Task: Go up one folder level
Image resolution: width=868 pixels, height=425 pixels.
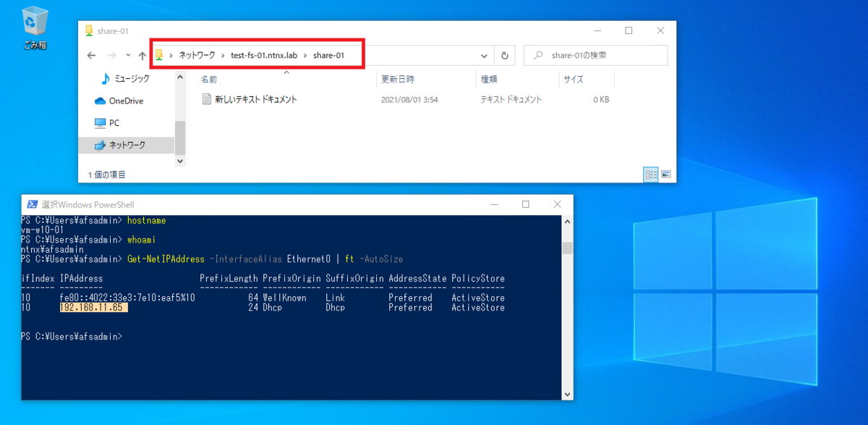Action: click(142, 55)
